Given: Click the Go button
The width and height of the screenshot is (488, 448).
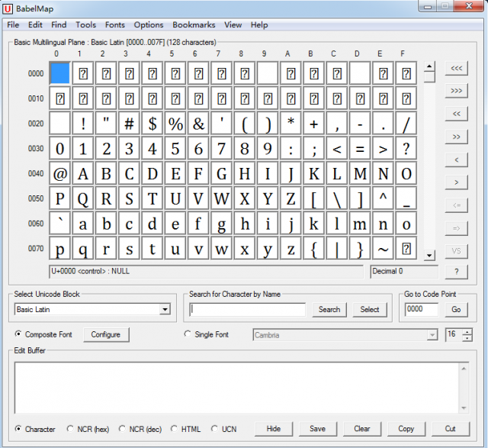Looking at the screenshot, I should pyautogui.click(x=456, y=310).
